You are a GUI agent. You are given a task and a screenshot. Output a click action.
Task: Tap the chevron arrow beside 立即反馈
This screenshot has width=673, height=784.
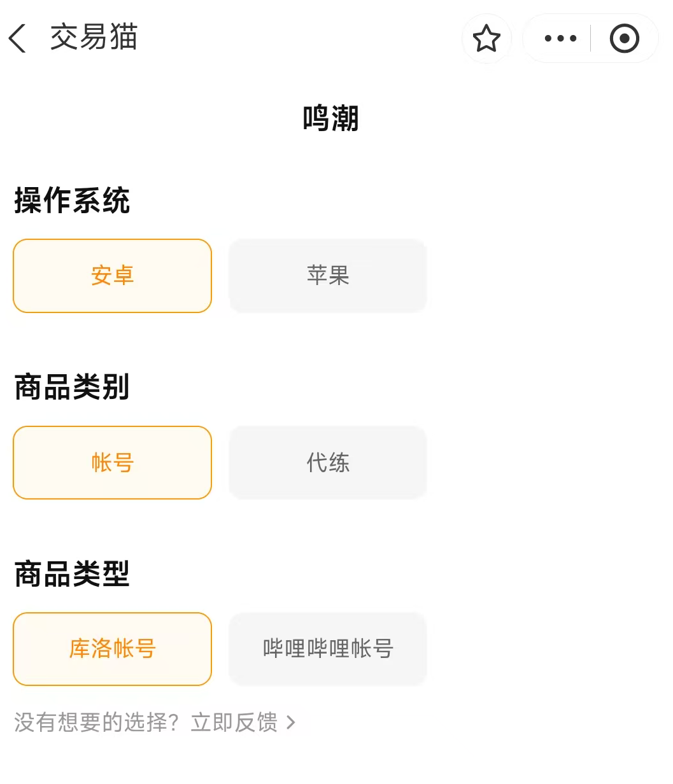click(291, 722)
